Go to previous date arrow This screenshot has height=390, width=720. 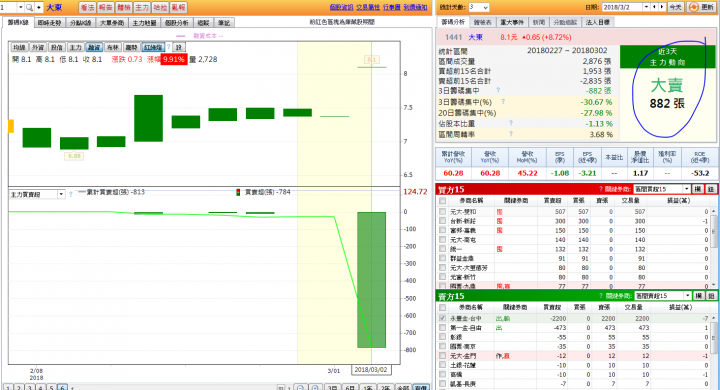coord(655,7)
